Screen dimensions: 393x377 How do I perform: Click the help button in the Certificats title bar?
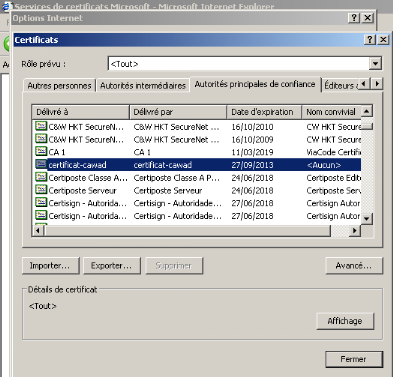370,40
